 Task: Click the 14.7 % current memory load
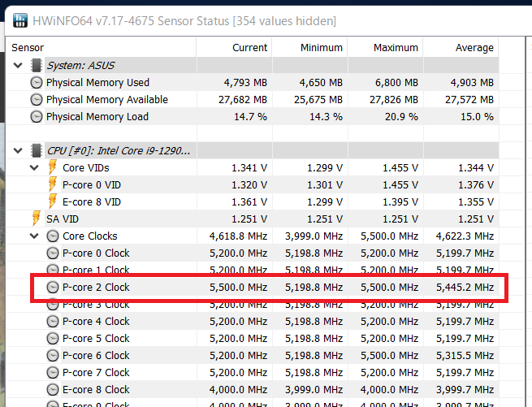250,116
